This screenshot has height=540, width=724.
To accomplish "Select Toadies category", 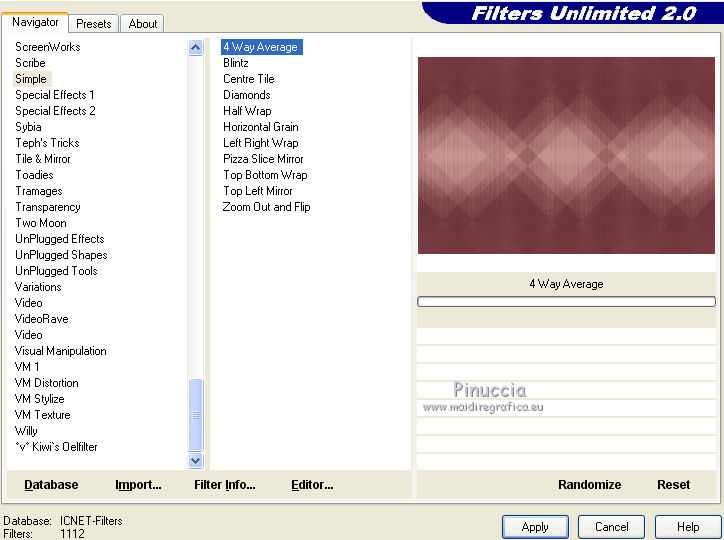I will click(34, 175).
